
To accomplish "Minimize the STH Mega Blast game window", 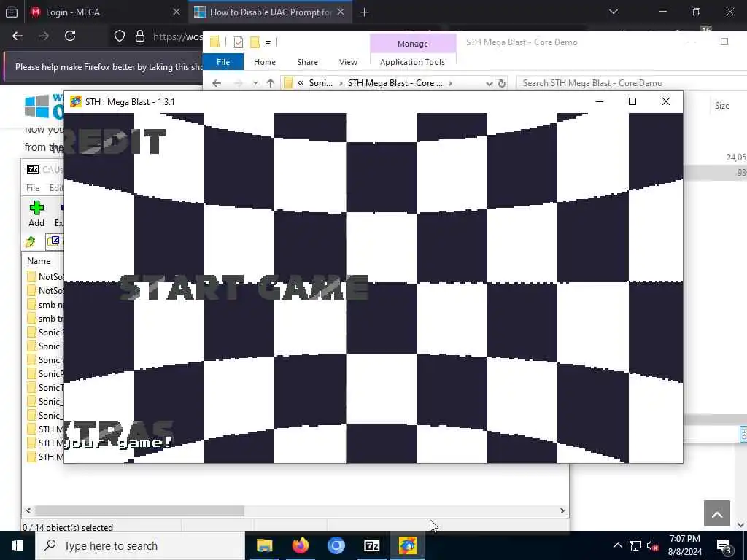I will (x=600, y=101).
